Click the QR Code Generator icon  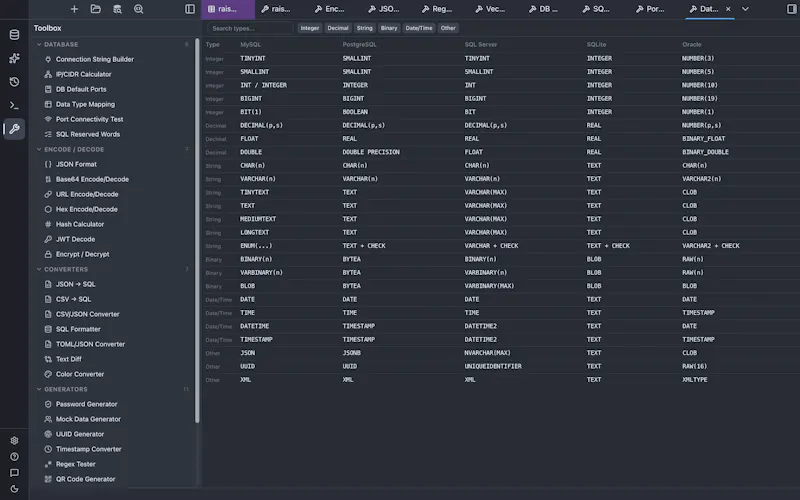click(48, 479)
